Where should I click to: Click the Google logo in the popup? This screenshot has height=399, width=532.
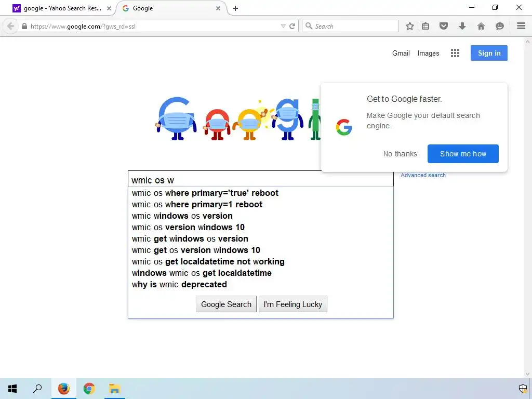344,127
